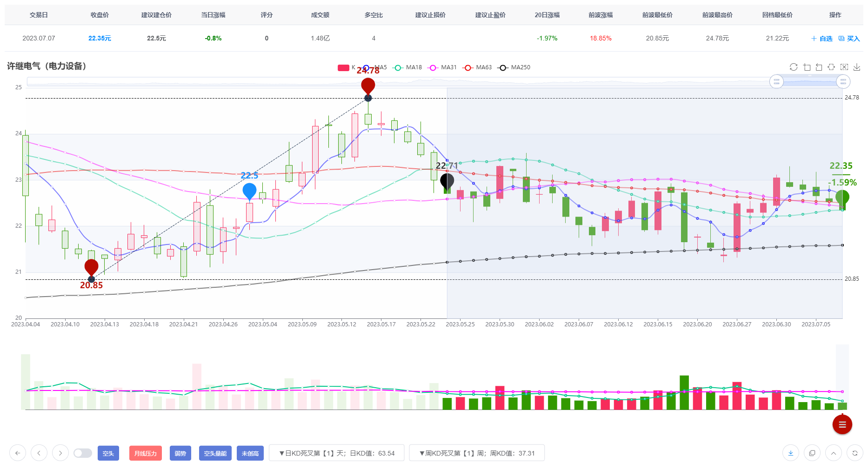This screenshot has height=463, width=868.
Task: Click the icon beside 买入
Action: point(841,39)
